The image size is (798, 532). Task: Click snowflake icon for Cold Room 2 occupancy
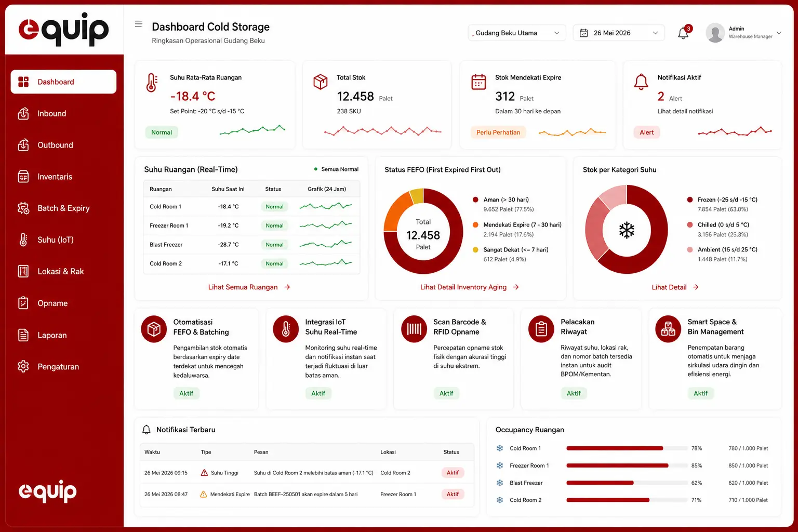click(x=500, y=500)
